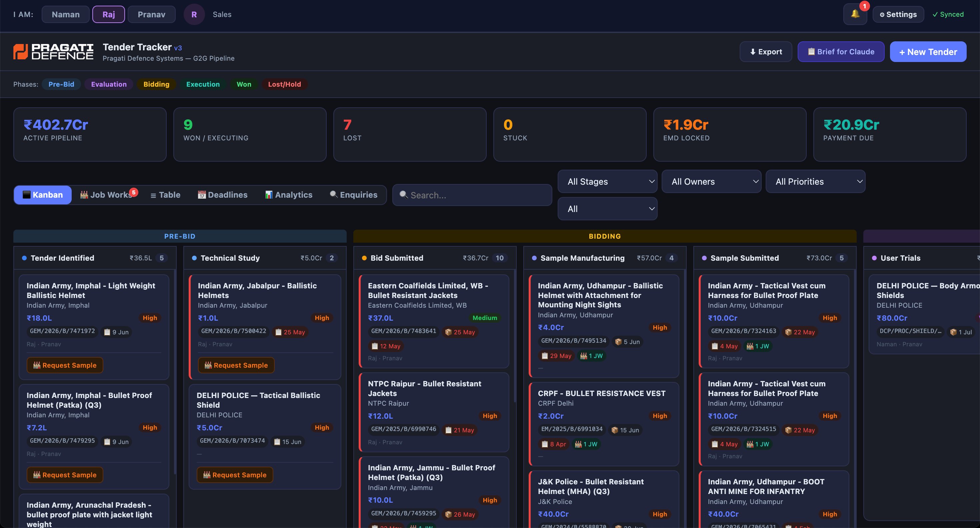Open Settings

click(x=898, y=14)
